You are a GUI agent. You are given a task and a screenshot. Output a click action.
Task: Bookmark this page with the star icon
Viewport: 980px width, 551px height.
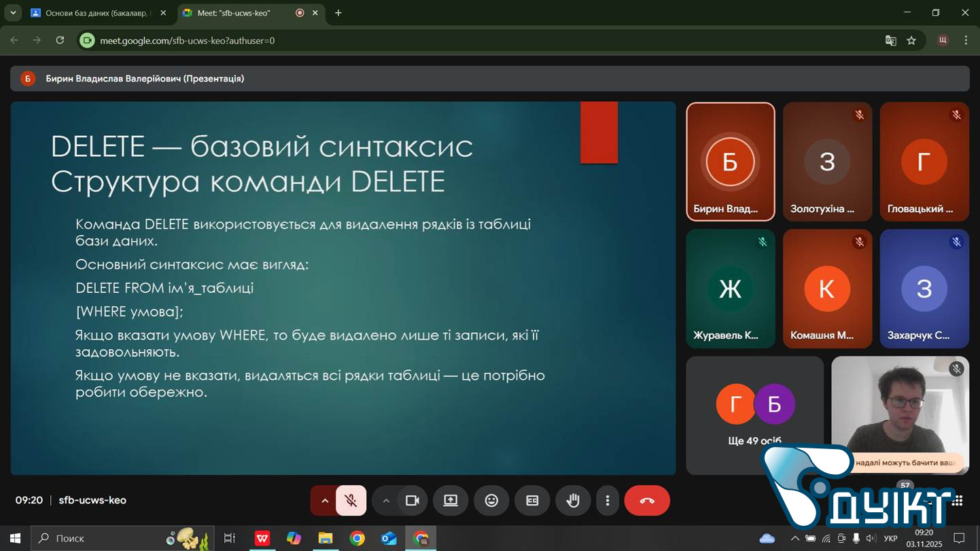(x=911, y=41)
